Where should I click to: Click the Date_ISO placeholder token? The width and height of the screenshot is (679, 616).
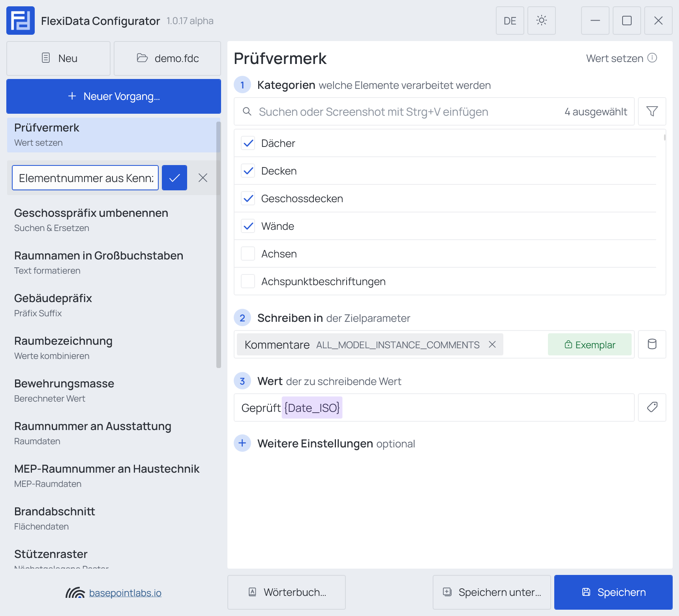[x=312, y=408]
